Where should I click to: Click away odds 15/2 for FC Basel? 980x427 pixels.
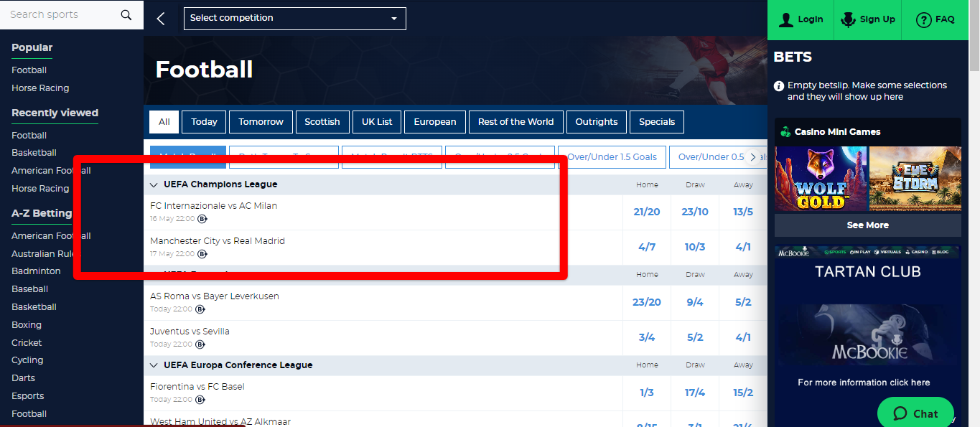[x=743, y=393]
